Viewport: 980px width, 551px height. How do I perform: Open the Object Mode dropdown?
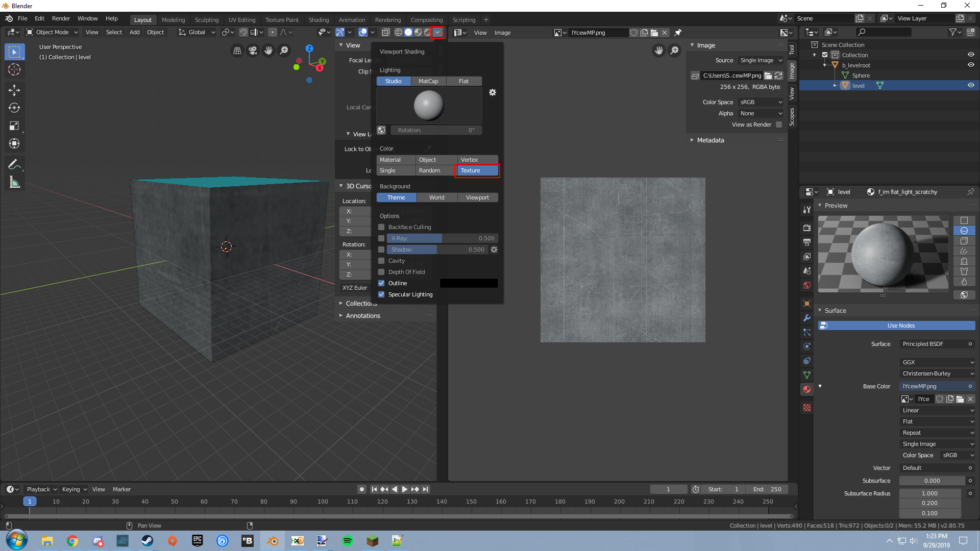tap(52, 32)
